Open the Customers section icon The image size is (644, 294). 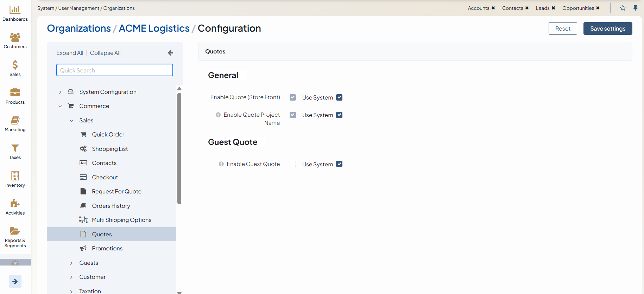(15, 37)
